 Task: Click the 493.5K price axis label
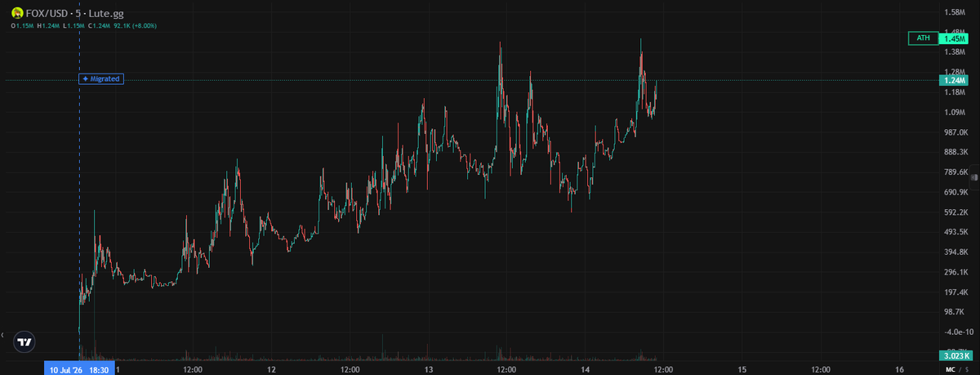[x=955, y=232]
